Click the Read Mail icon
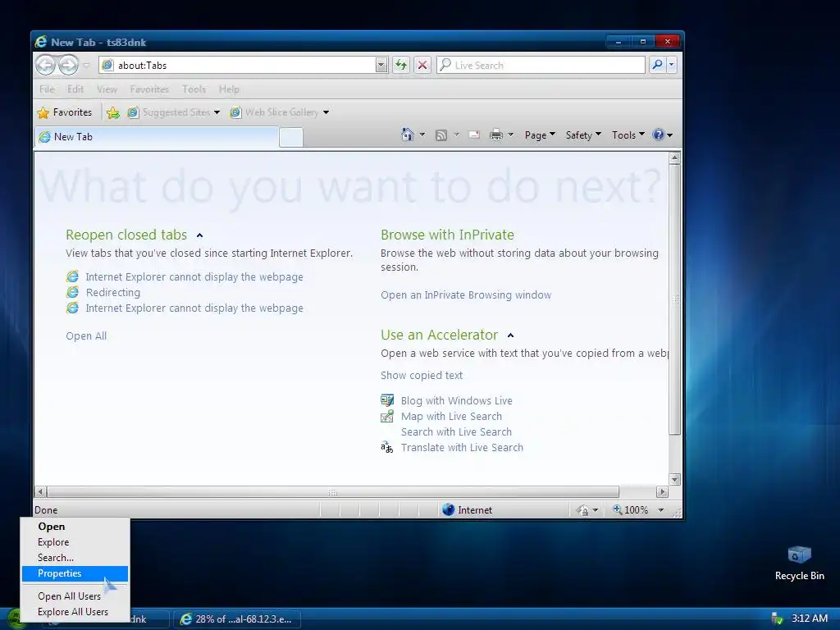Image resolution: width=840 pixels, height=630 pixels. 474,135
